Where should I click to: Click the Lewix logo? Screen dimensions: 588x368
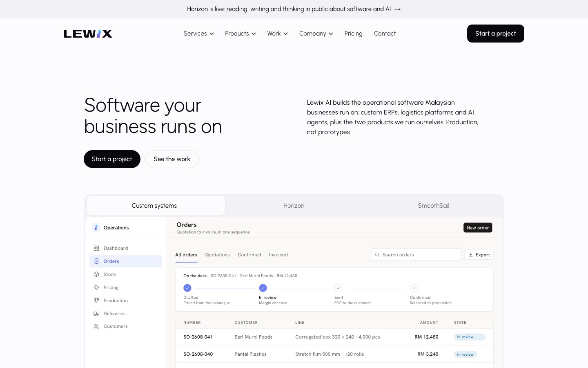[x=88, y=34]
